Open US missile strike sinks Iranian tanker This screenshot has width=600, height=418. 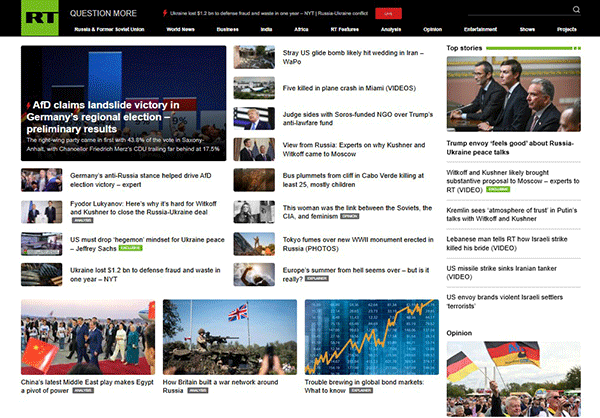coord(501,273)
